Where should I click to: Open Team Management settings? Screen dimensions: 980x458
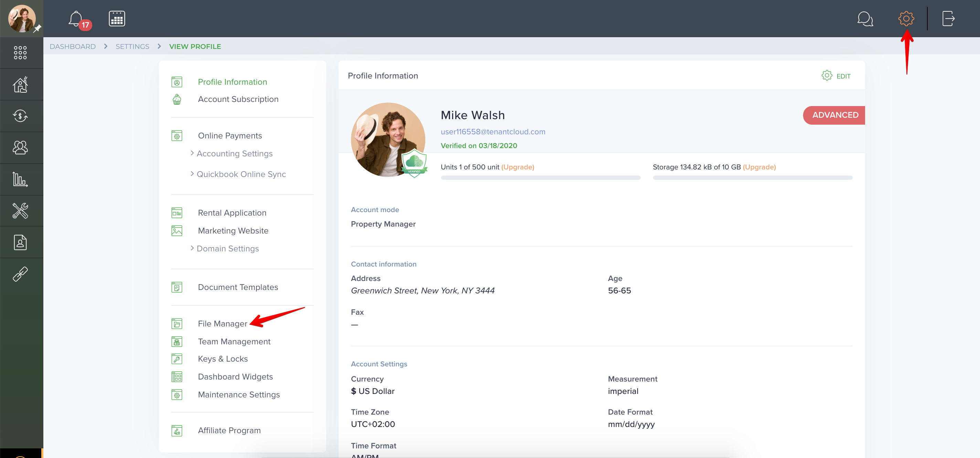234,342
